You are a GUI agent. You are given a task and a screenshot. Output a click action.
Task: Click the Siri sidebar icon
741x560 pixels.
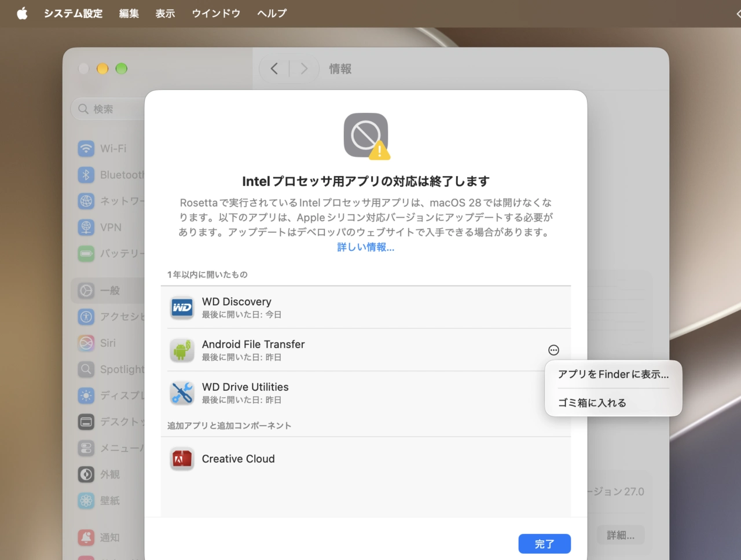86,343
